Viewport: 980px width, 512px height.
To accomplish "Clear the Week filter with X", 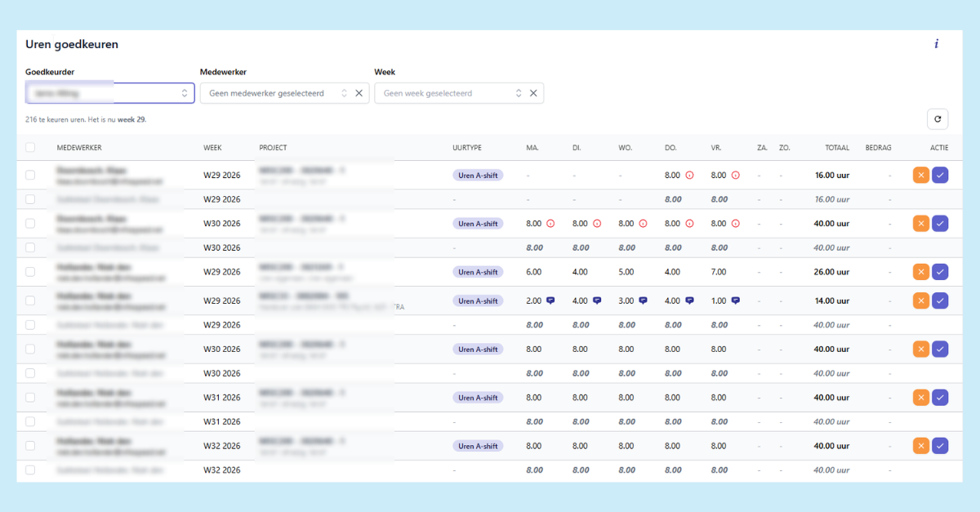I will click(x=533, y=93).
